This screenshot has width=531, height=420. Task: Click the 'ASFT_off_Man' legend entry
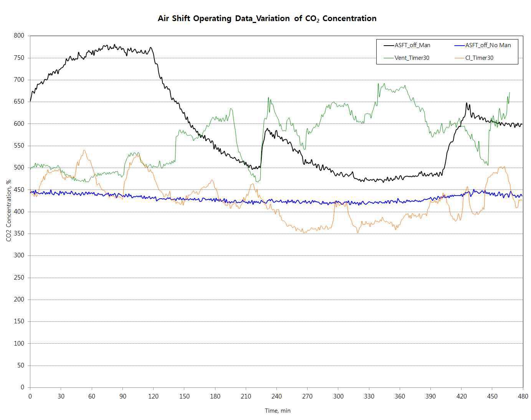pos(407,45)
